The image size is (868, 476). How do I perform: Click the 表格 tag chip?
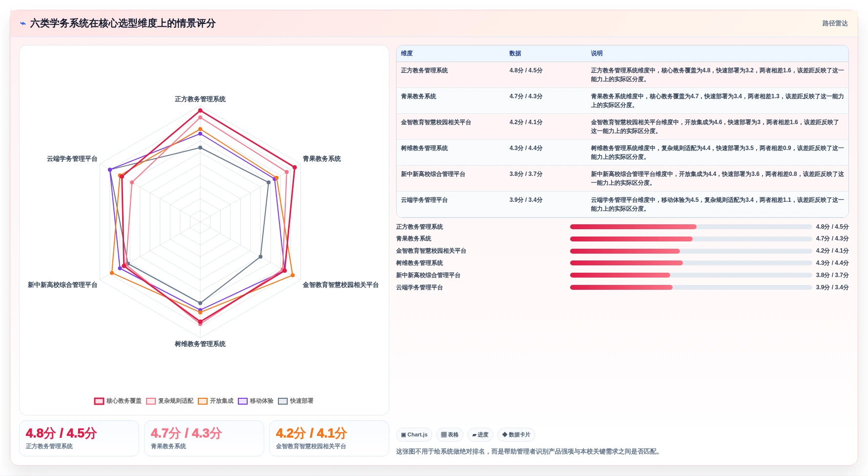pos(450,434)
